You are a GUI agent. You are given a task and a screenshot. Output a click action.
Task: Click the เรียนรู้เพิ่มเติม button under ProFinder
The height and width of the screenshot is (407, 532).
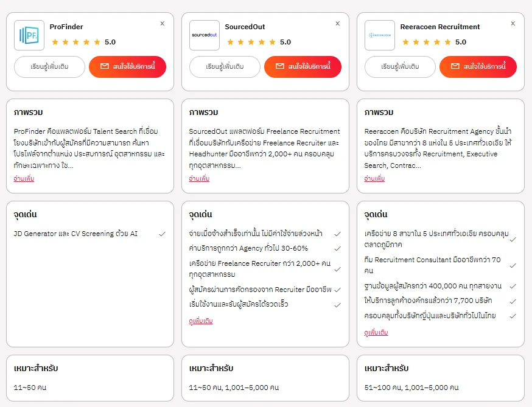coord(49,67)
